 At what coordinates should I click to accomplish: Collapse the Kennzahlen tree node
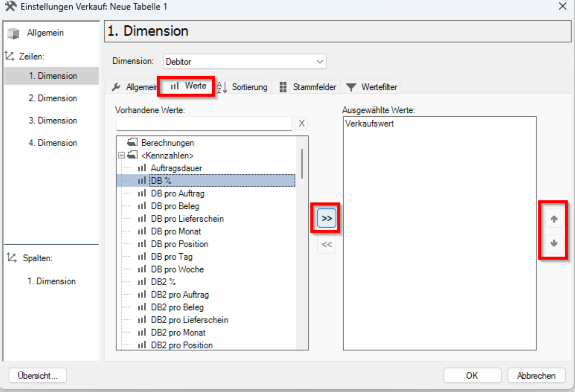pyautogui.click(x=122, y=155)
